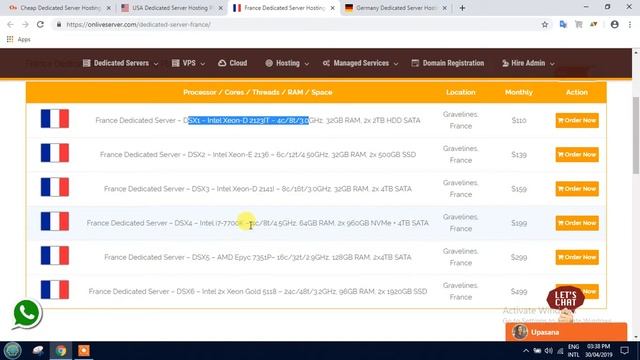Expand the Hire Admin dropdown
This screenshot has height=360, width=640.
528,63
